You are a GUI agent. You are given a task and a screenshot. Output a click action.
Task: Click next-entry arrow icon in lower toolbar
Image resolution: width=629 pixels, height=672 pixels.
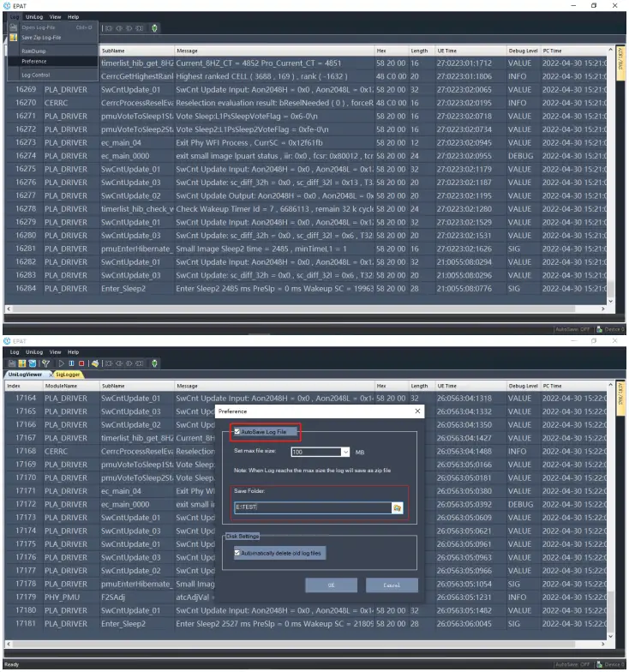click(129, 363)
